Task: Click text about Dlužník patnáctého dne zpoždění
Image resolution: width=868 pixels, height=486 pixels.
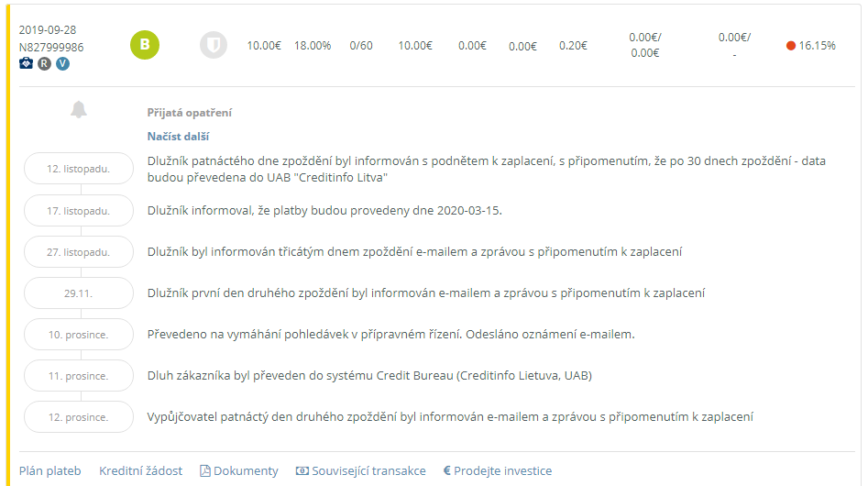Action: point(487,169)
